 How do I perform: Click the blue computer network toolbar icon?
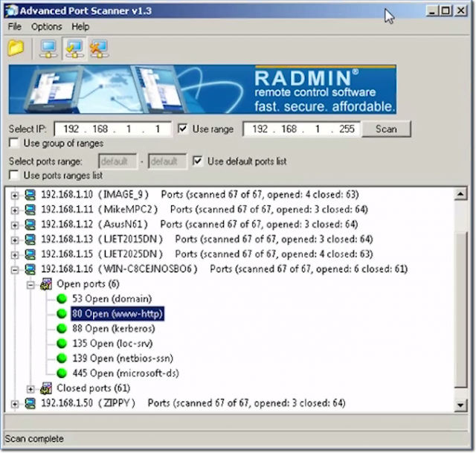point(48,49)
